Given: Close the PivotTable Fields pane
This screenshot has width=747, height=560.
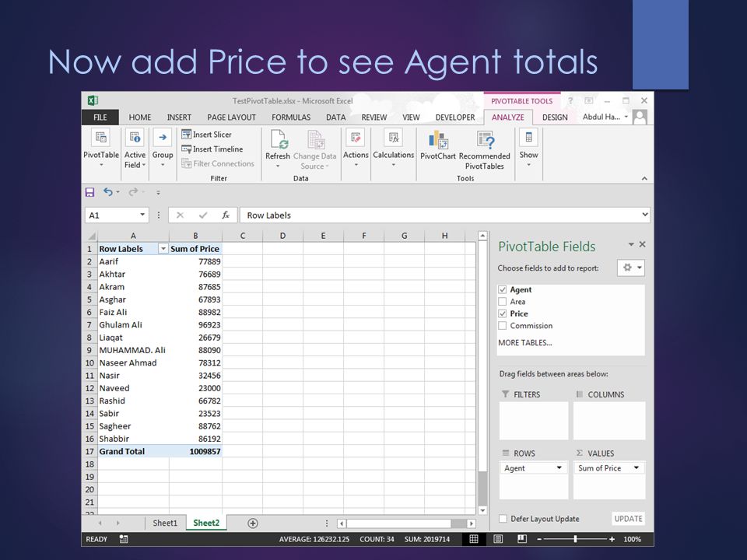Looking at the screenshot, I should [642, 244].
